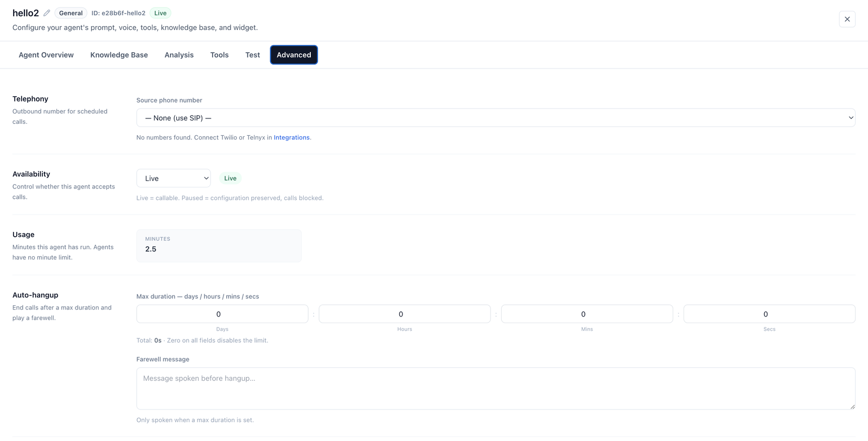Click the Total 0s duration summary
This screenshot has width=868, height=441.
pyautogui.click(x=149, y=341)
